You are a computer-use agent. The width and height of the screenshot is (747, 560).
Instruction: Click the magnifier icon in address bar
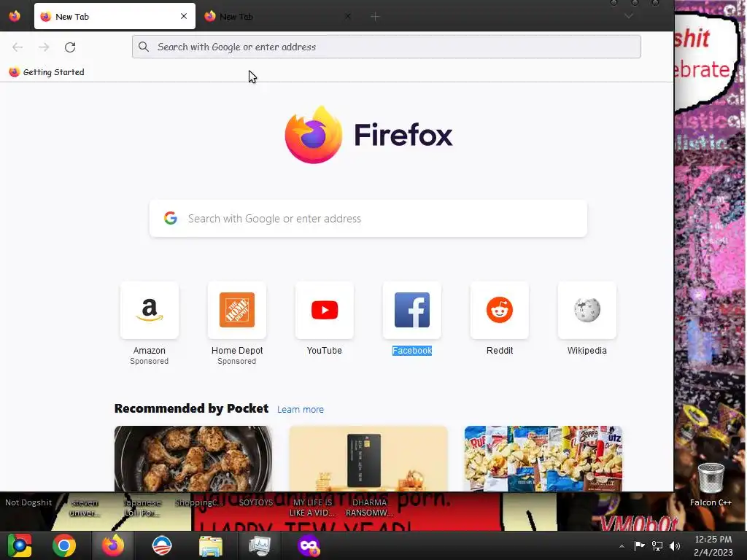144,47
